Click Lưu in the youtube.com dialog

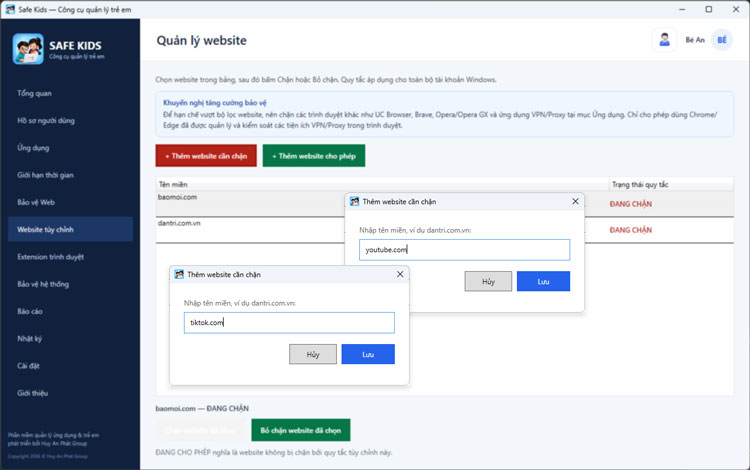[x=543, y=281]
